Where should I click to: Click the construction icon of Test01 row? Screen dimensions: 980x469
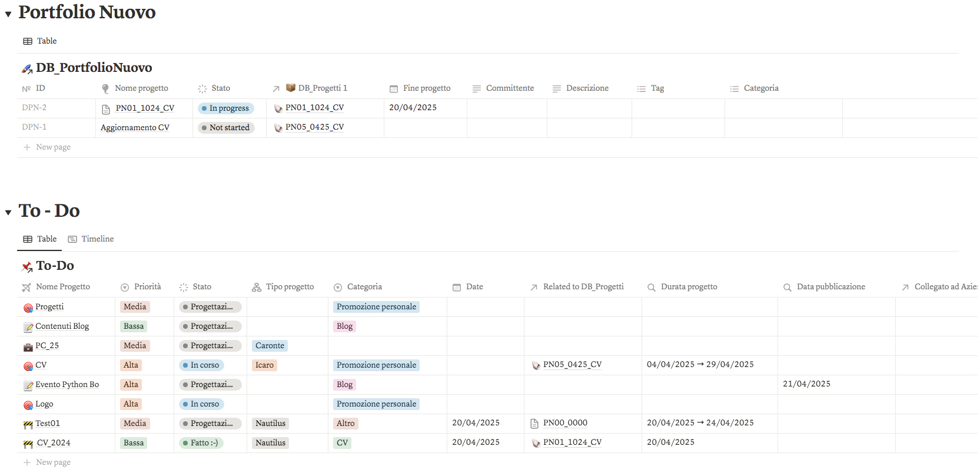pyautogui.click(x=28, y=424)
